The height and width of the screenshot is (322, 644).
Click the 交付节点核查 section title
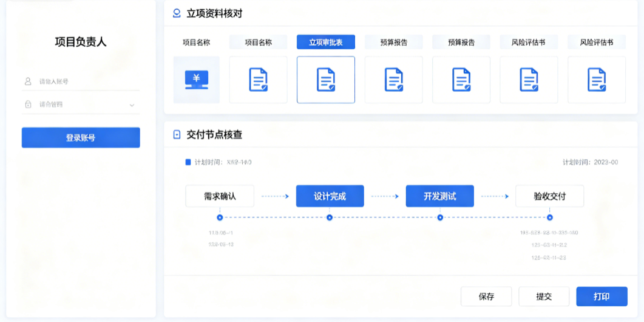214,134
